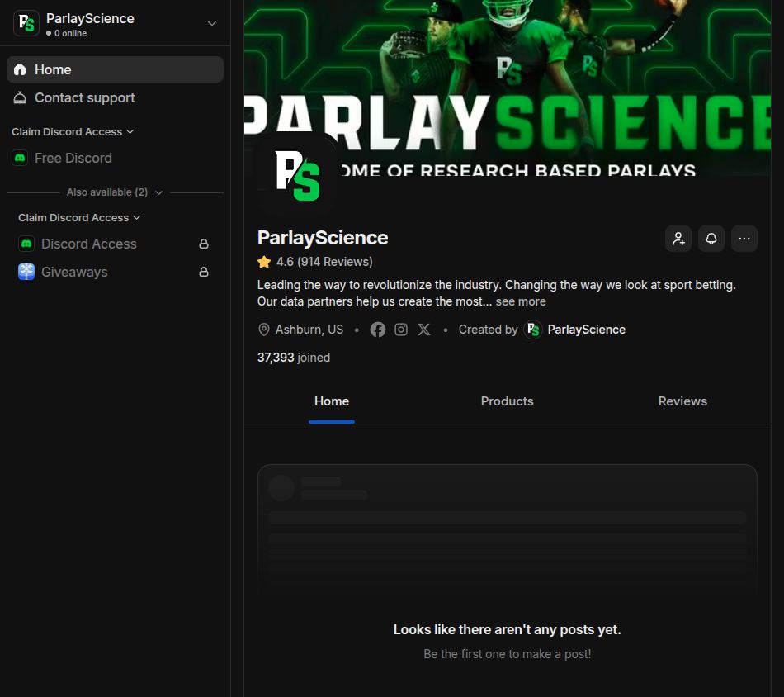This screenshot has width=784, height=697.
Task: Click the ParlayScience logo in sidebar header
Action: pyautogui.click(x=26, y=23)
